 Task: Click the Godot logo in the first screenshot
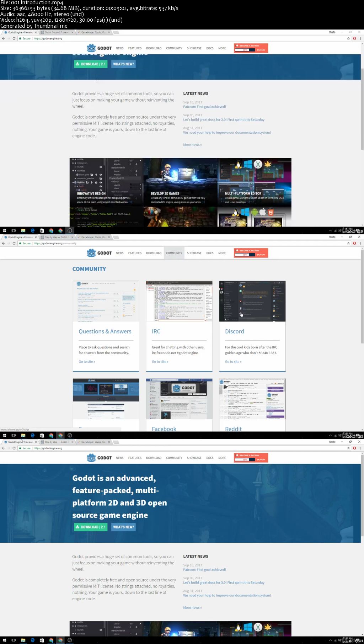point(99,48)
